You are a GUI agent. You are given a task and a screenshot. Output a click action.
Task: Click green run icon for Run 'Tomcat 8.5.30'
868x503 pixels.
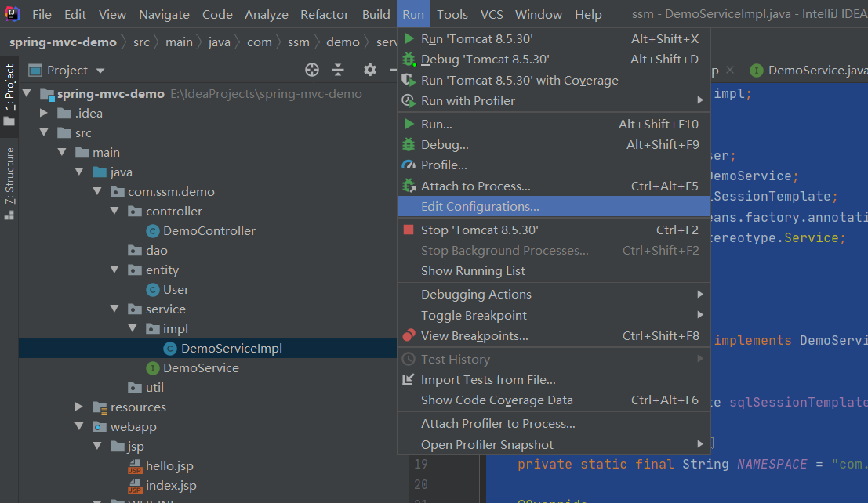click(409, 38)
